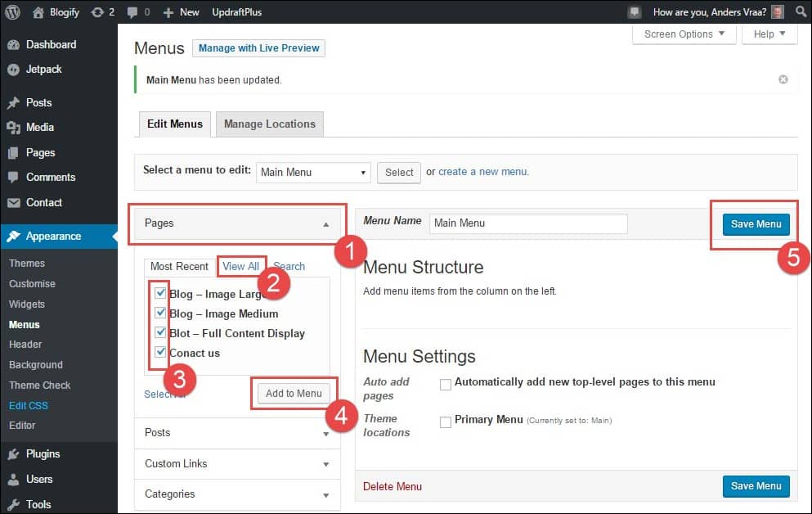Click the Menu Name text field
812x514 pixels.
(527, 223)
